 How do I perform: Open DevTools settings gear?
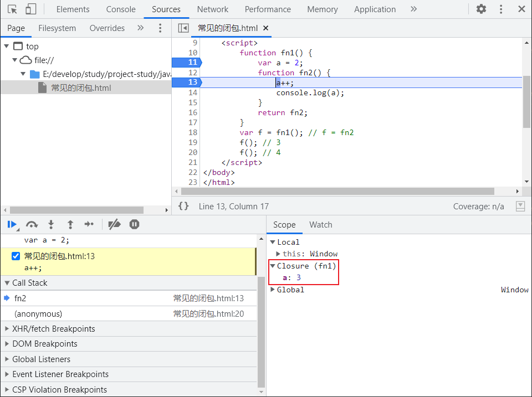click(x=481, y=9)
